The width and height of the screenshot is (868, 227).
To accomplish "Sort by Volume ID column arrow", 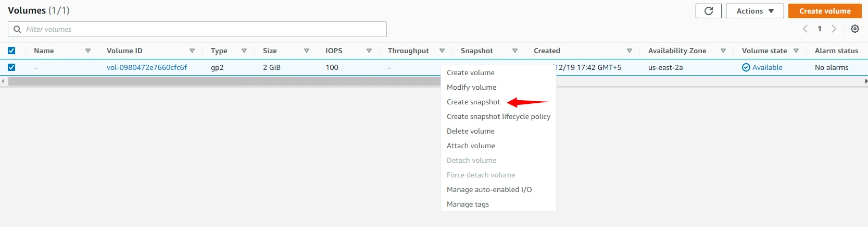I will point(192,51).
